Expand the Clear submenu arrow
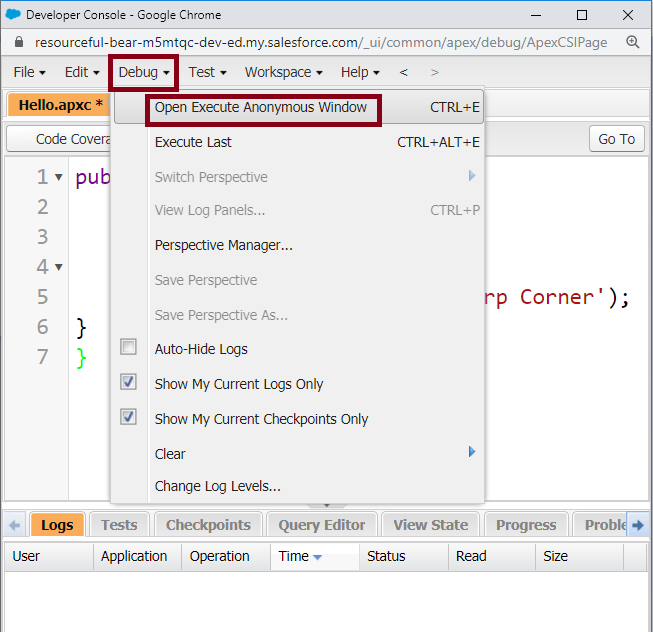The width and height of the screenshot is (653, 632). 471,452
